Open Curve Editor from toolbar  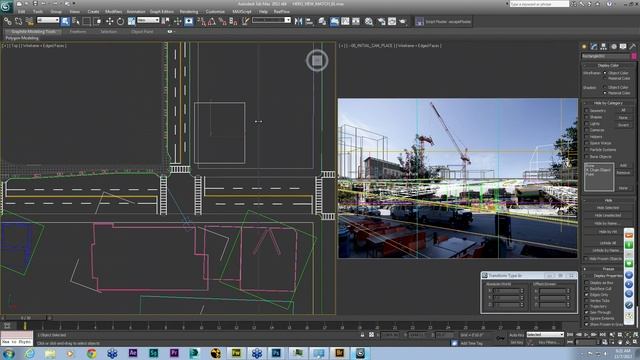(345, 21)
